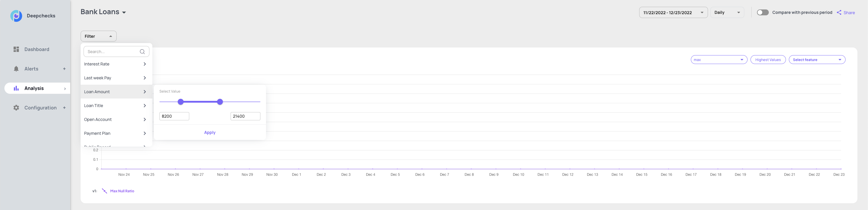Click the Apply button
Screen dimensions: 868x210
[x=210, y=133]
